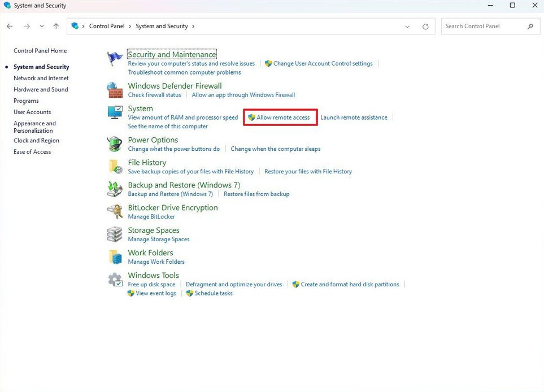Open the Allow remote access link
This screenshot has height=392, width=544.
click(x=283, y=117)
